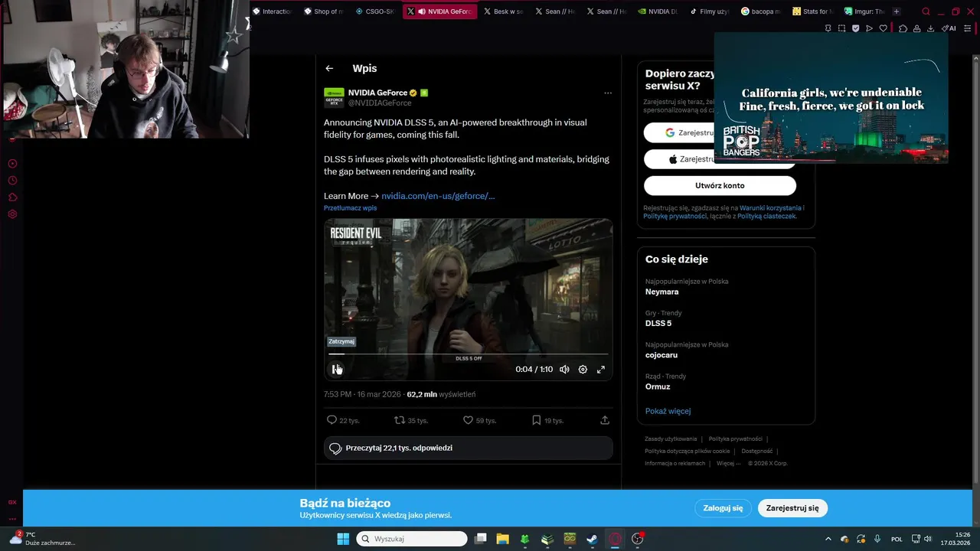Open the extensions cube icon in toolbar
The image size is (980, 551).
coord(903,28)
